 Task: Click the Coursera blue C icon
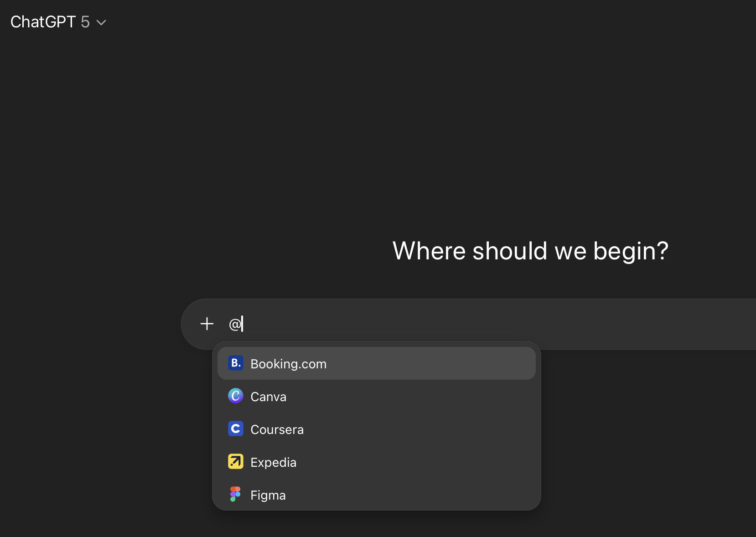point(235,429)
